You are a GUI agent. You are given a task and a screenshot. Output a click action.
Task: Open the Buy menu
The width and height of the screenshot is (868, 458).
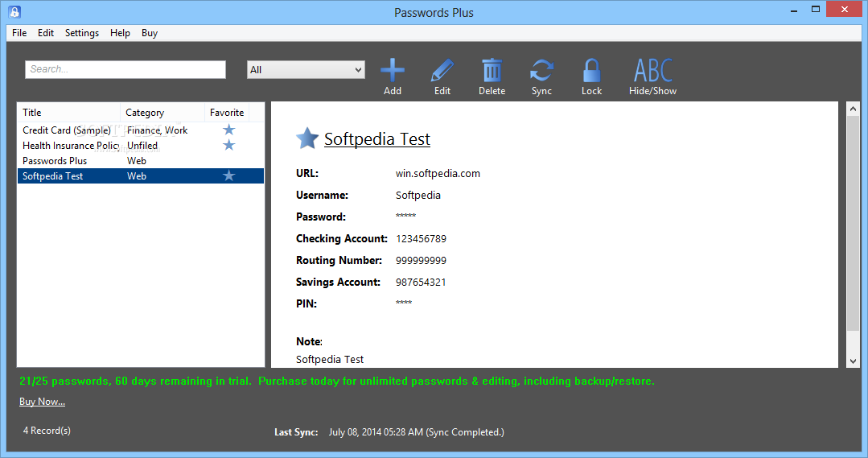pos(150,33)
